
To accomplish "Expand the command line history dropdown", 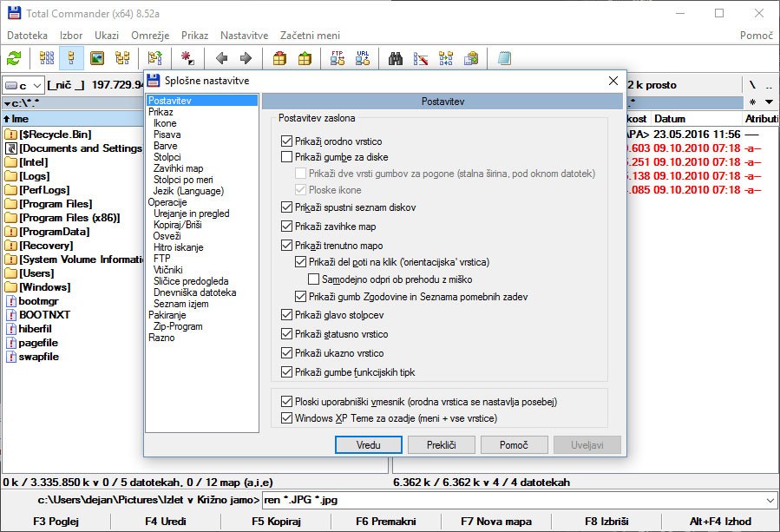I will click(x=770, y=500).
